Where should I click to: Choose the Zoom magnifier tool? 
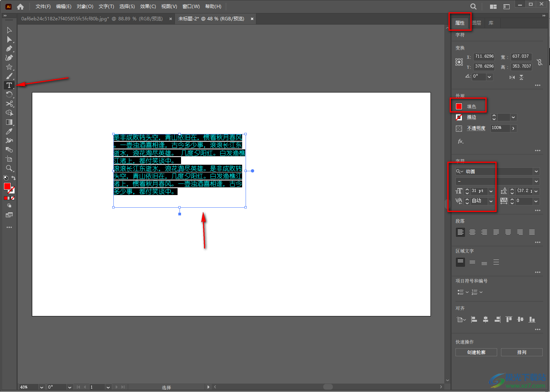pos(9,168)
